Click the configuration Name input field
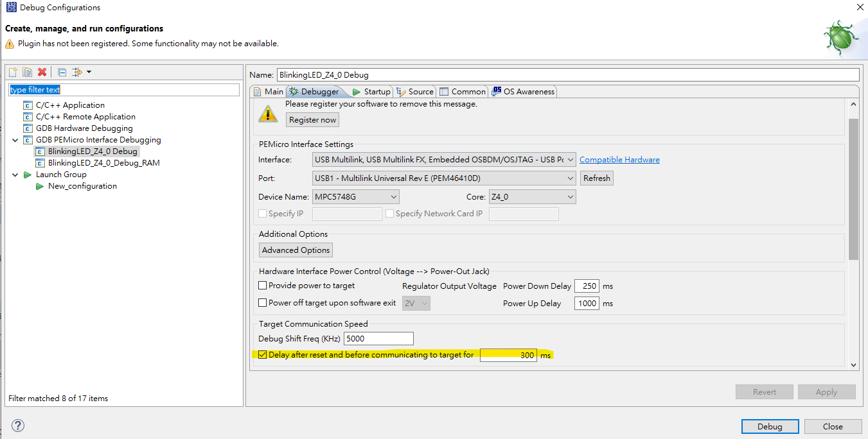Image resolution: width=868 pixels, height=439 pixels. pos(568,75)
